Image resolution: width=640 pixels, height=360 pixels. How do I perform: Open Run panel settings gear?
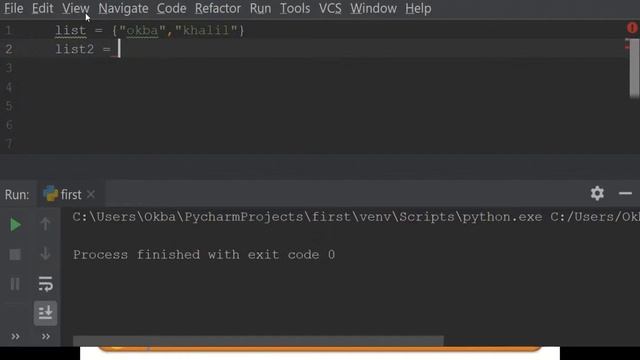click(x=597, y=193)
